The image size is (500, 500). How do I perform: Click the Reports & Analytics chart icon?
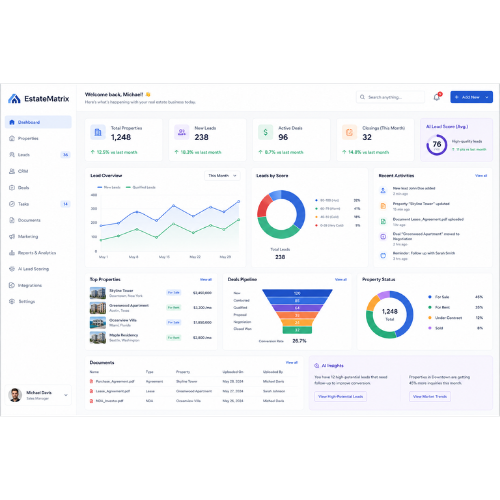tap(12, 253)
